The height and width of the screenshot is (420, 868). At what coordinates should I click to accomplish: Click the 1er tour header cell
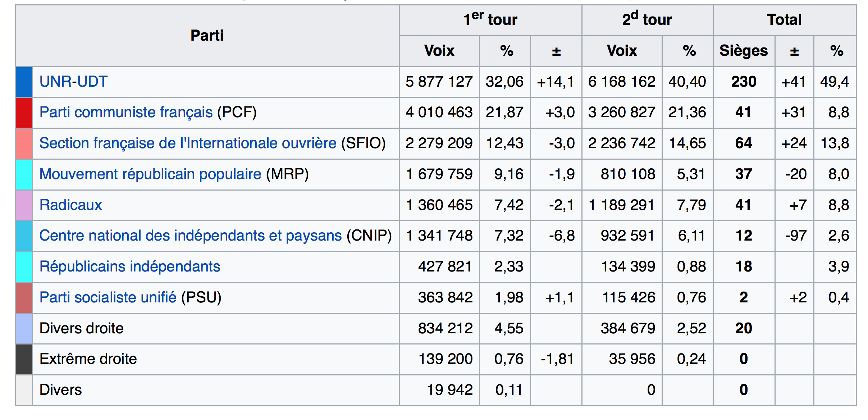(x=490, y=20)
